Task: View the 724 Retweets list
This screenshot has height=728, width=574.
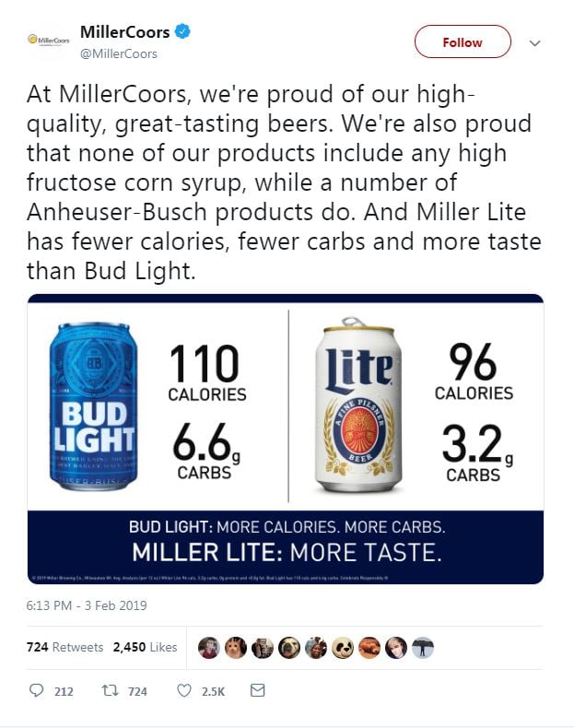Action: tap(64, 647)
